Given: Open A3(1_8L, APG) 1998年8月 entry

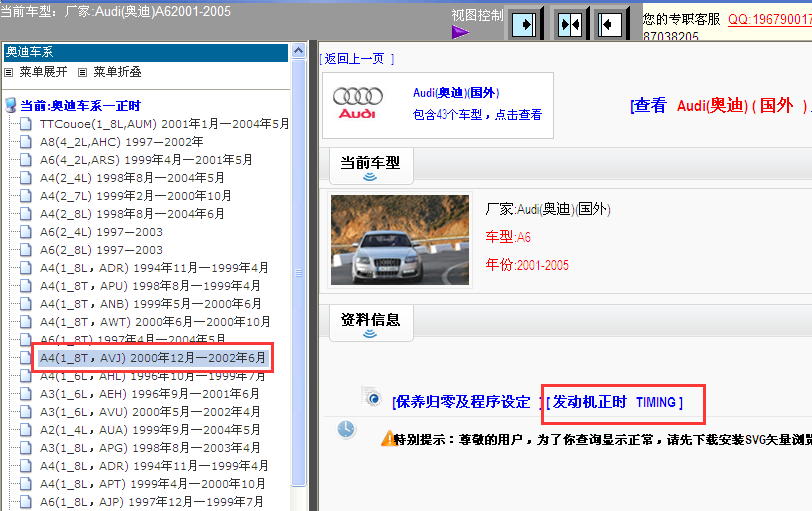Looking at the screenshot, I should point(150,447).
